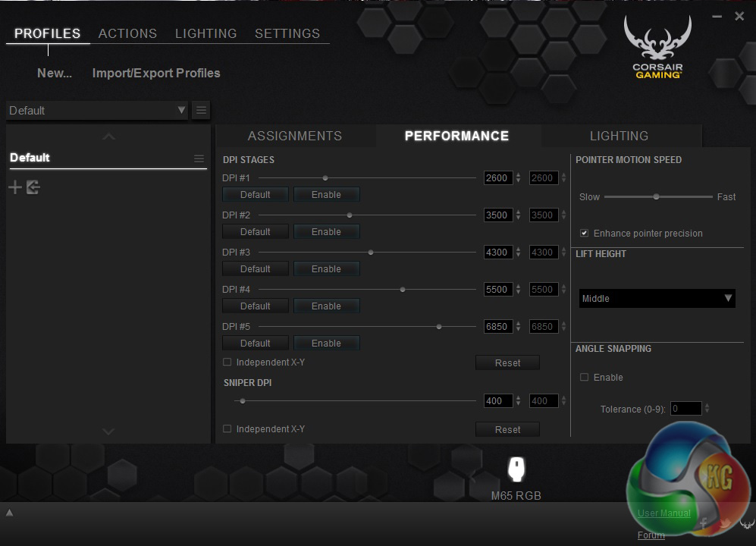Open the Default mode options menu icon
Image resolution: width=756 pixels, height=546 pixels.
tap(199, 158)
